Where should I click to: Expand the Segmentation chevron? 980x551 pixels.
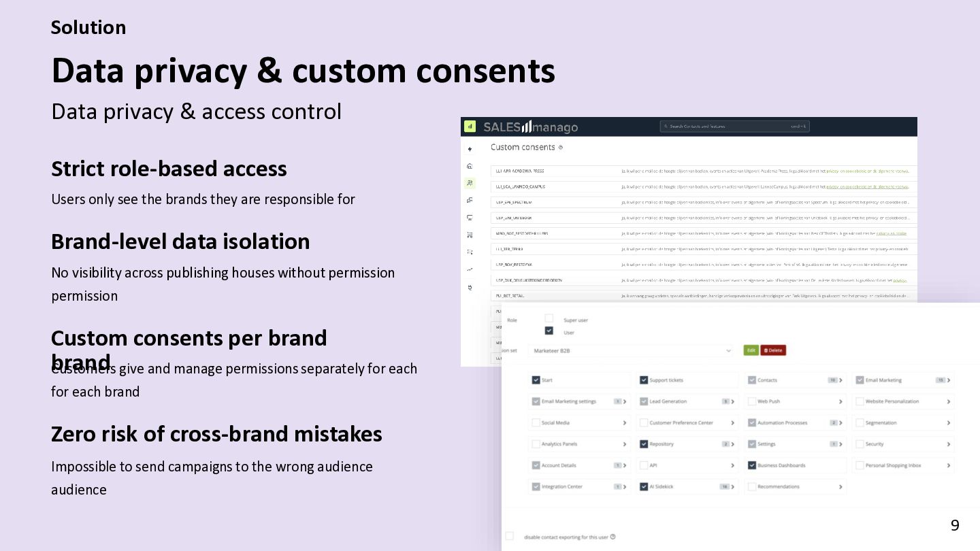tap(949, 422)
